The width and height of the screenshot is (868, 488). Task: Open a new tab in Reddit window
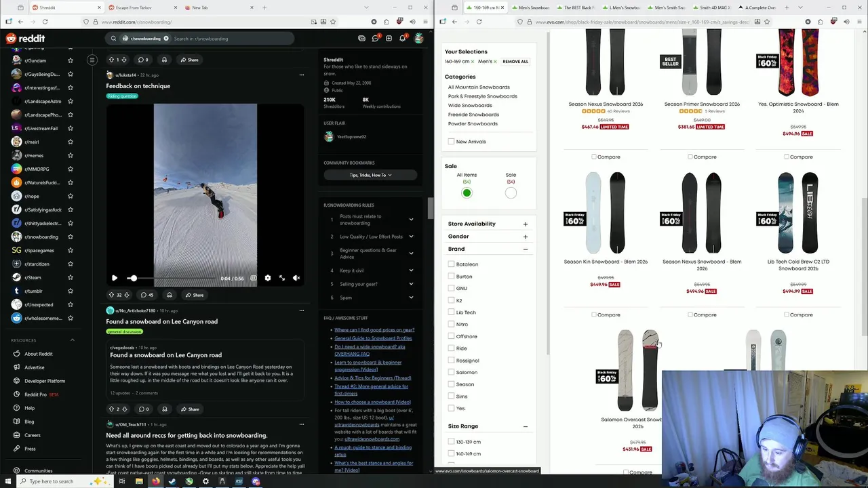point(264,7)
